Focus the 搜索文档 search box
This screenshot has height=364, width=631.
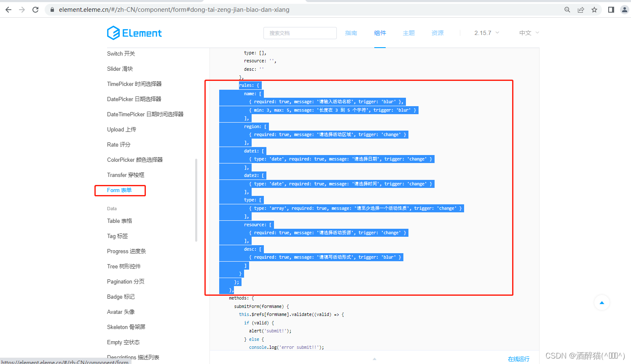click(x=300, y=33)
